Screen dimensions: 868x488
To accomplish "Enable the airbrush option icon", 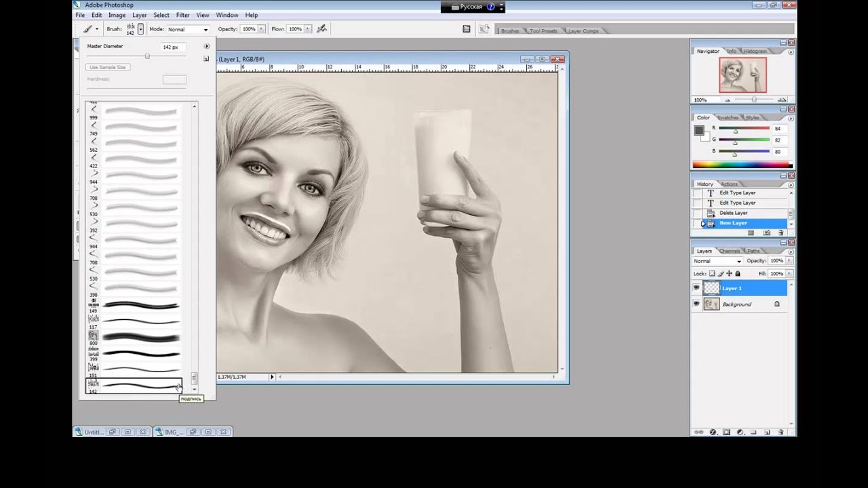I will click(x=322, y=29).
